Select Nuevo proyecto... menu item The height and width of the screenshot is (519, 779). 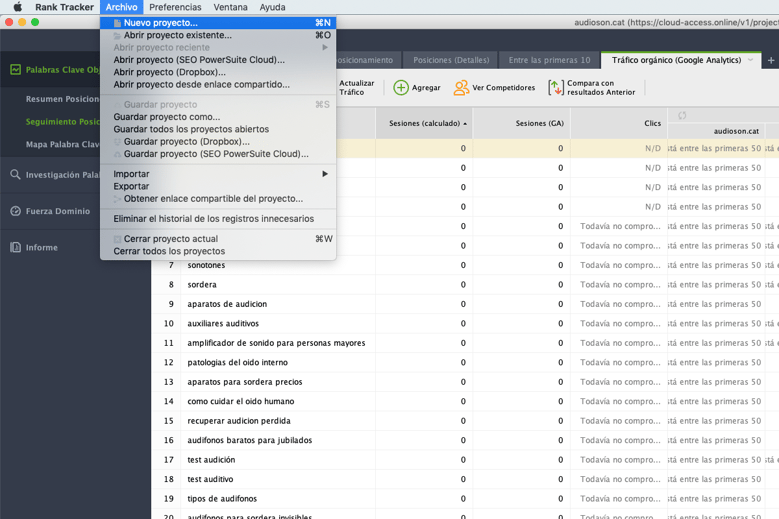tap(218, 23)
